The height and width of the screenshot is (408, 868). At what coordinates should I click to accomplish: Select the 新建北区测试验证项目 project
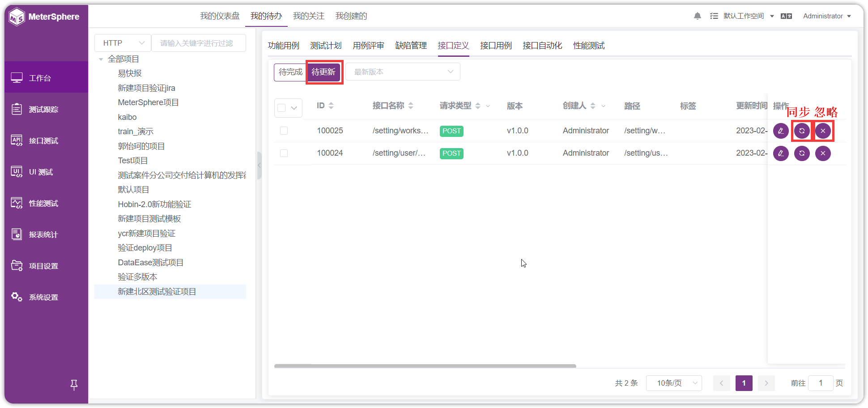pos(170,292)
